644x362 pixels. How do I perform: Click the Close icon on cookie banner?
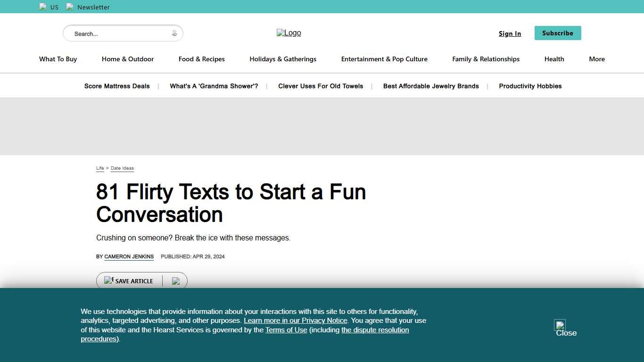(x=560, y=326)
